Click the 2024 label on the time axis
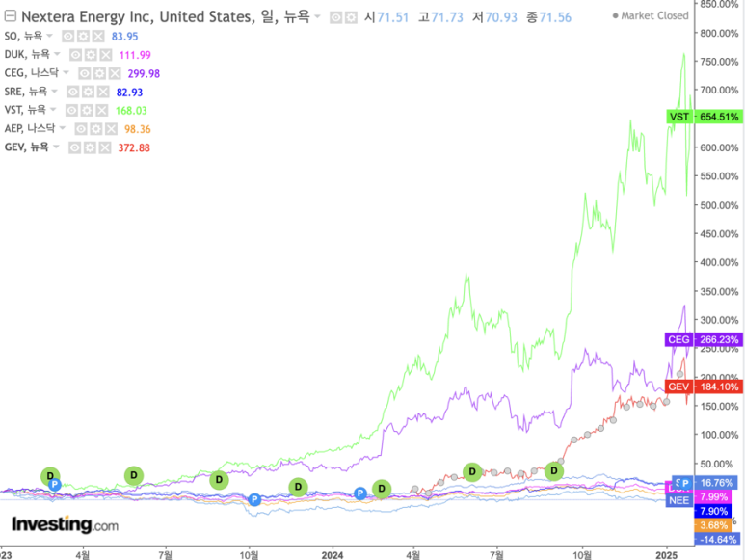The width and height of the screenshot is (745, 560). [333, 555]
